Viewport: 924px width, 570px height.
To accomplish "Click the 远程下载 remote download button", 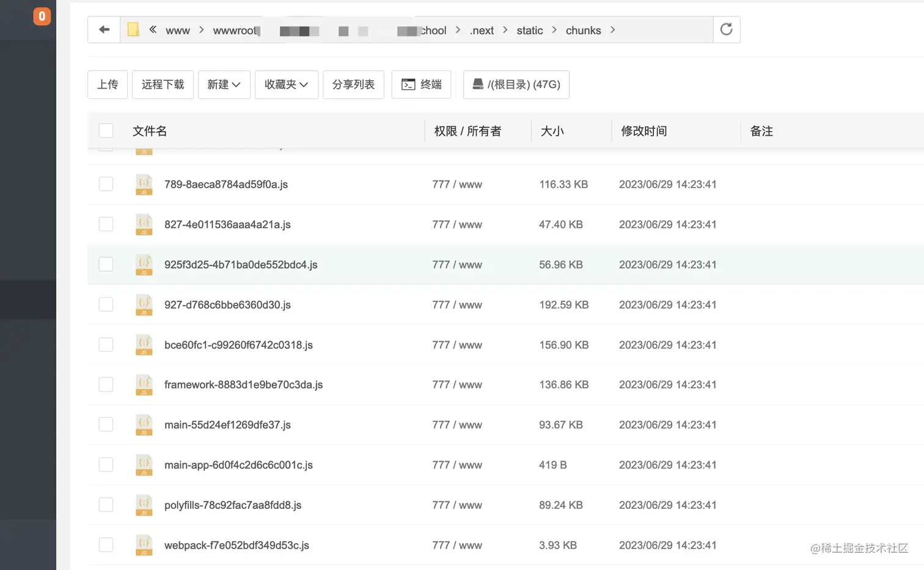I will point(163,84).
